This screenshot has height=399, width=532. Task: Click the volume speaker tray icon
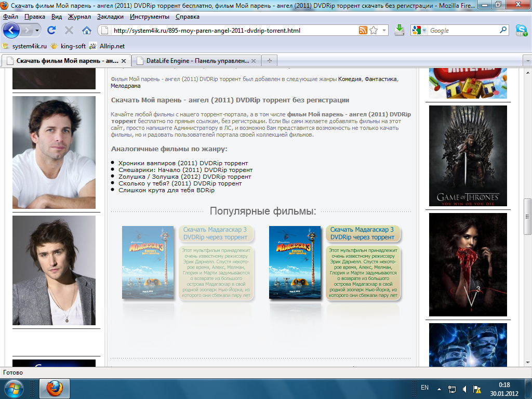(x=464, y=389)
